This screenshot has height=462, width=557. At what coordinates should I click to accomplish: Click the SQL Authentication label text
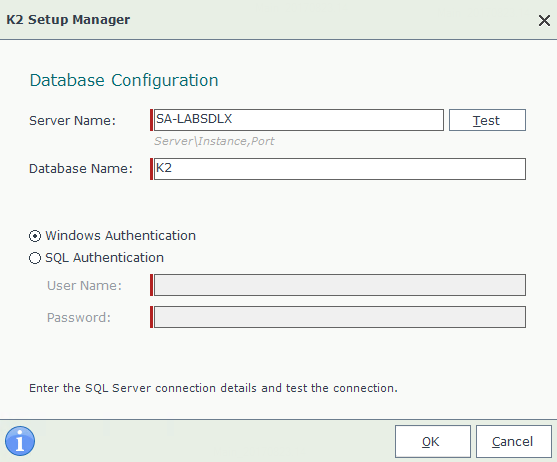tap(104, 258)
